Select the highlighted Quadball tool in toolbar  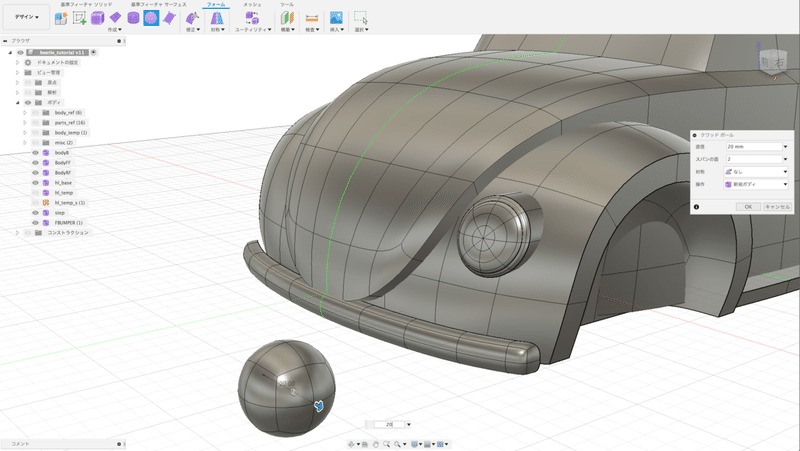tap(150, 18)
